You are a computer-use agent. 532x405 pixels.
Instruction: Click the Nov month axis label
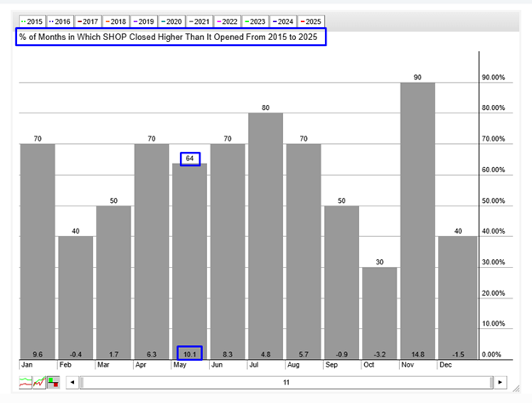(x=408, y=365)
